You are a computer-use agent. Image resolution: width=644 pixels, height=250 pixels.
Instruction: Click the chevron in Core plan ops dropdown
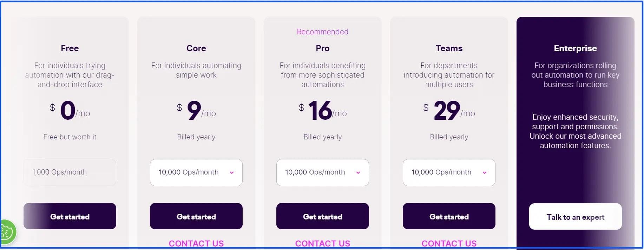(x=232, y=172)
